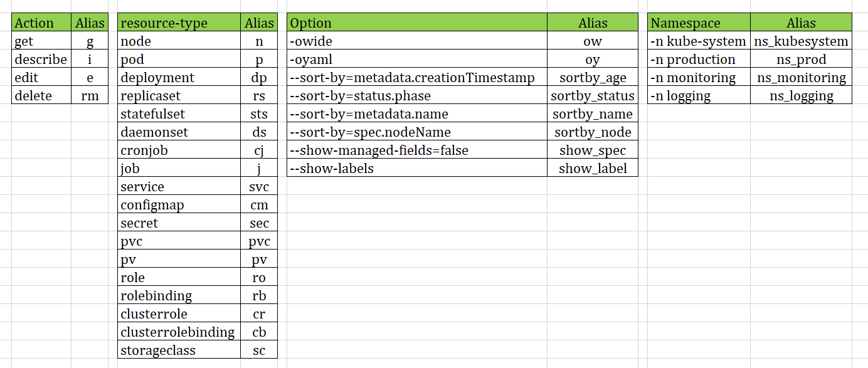
Task: Select the '-n monitoring' cell
Action: pos(699,78)
